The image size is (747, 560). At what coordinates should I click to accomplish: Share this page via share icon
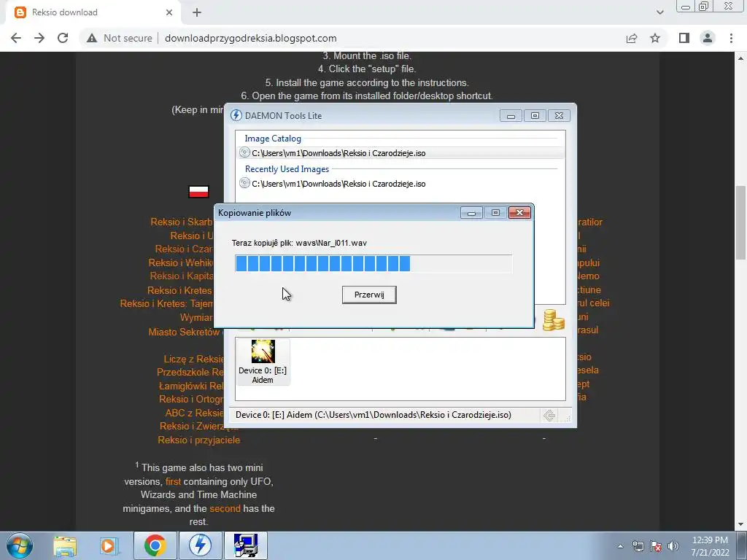(632, 38)
